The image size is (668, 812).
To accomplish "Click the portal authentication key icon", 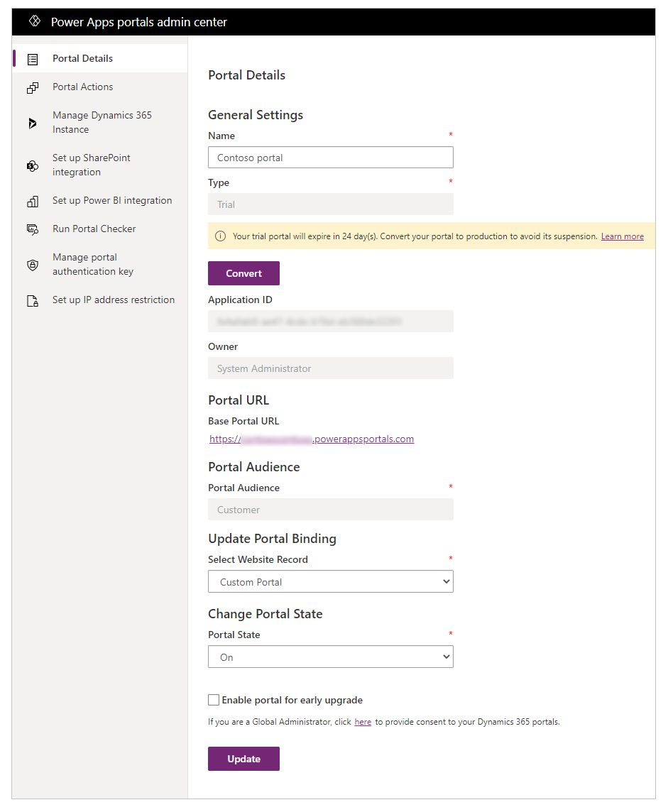I will point(33,265).
